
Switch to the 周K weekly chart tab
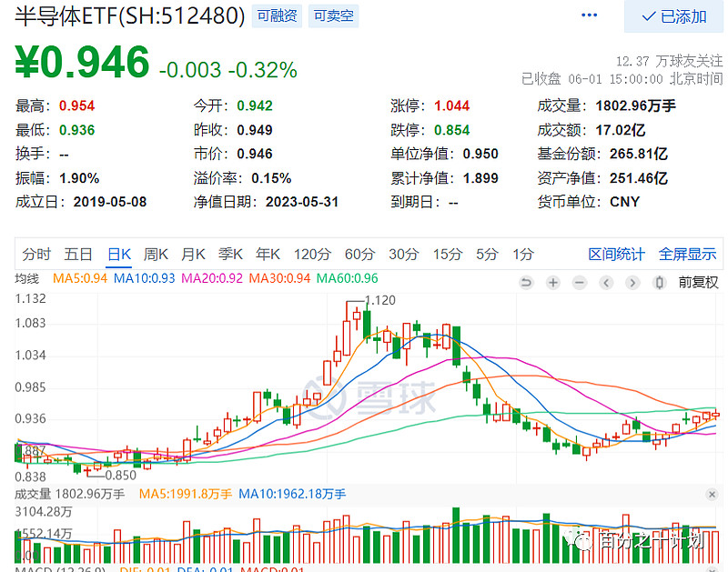[156, 255]
